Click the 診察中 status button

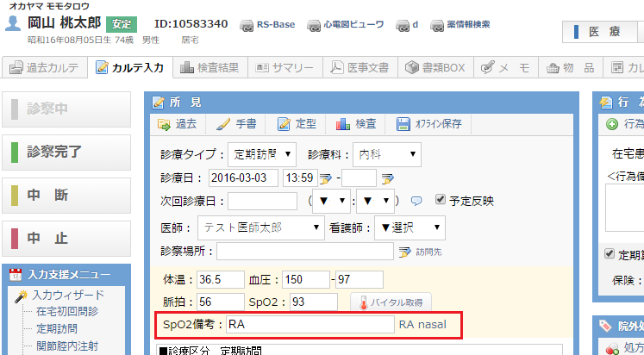click(66, 109)
